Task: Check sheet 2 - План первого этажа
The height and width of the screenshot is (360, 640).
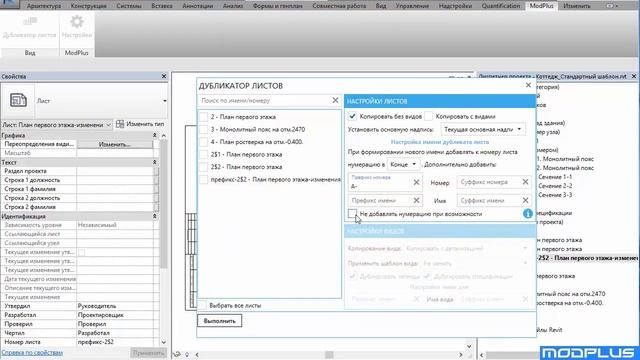Action: coord(204,117)
